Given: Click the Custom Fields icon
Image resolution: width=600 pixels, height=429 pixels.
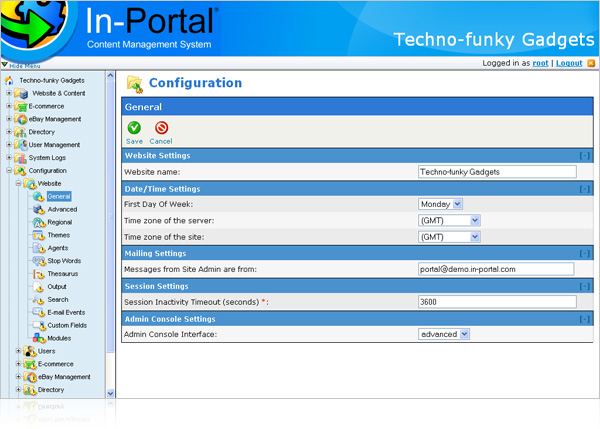Looking at the screenshot, I should [39, 325].
